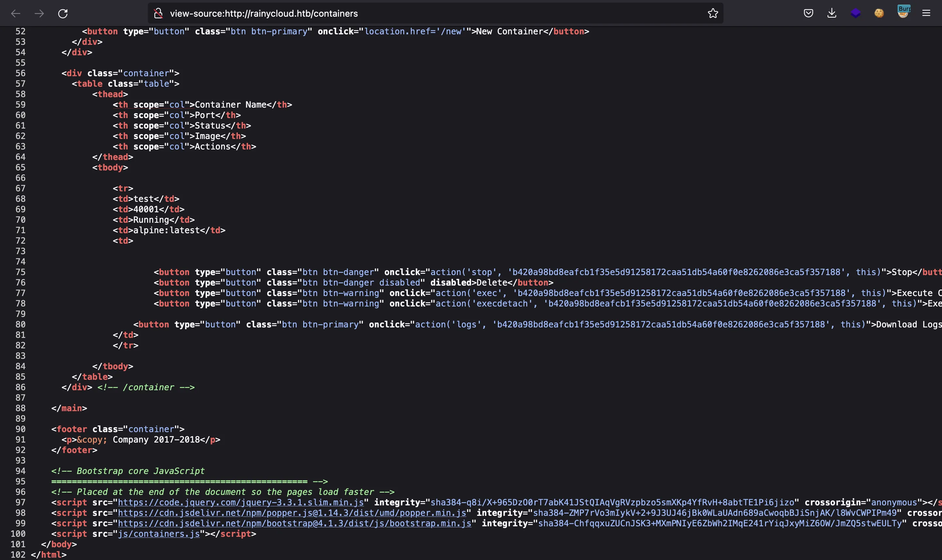Click 'Company 2017-2018' footer text
The image size is (942, 560).
(156, 440)
